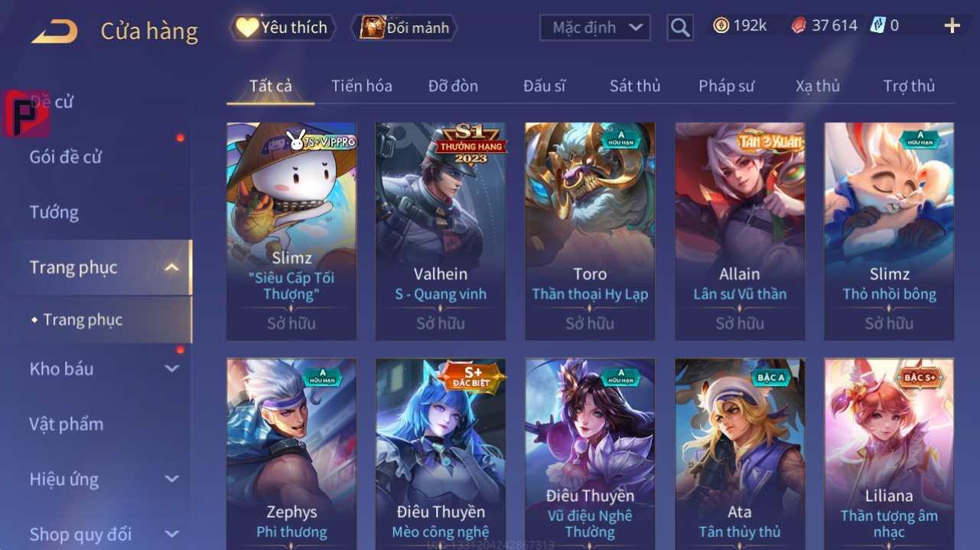This screenshot has height=550, width=980.
Task: Click the blue voucher ticket icon
Action: coord(877,26)
